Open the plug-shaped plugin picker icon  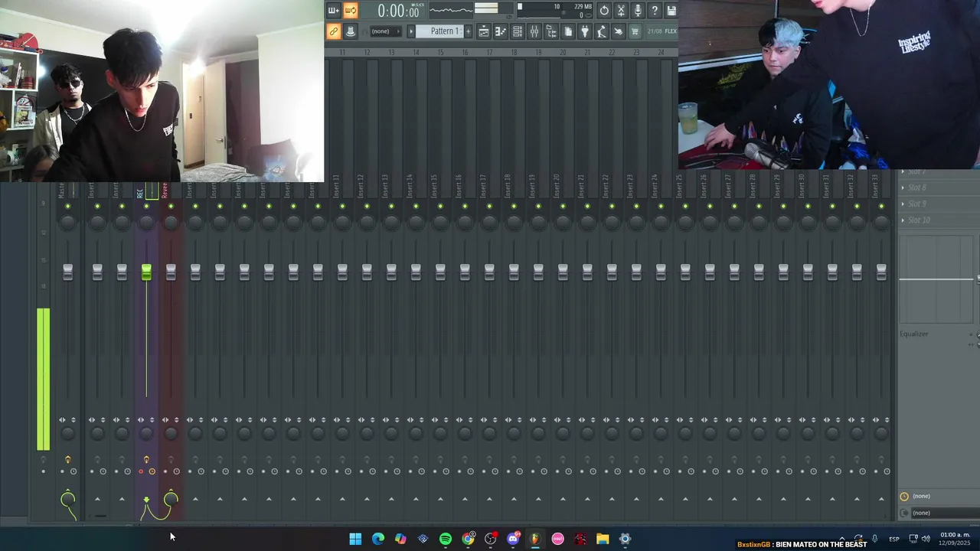tap(585, 31)
